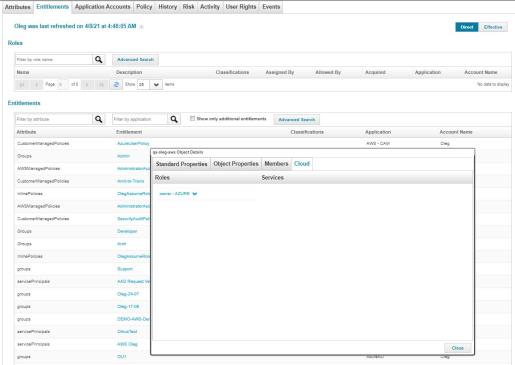Open the Oleg-17-08 entitlement link
This screenshot has height=365, width=515.
point(128,307)
